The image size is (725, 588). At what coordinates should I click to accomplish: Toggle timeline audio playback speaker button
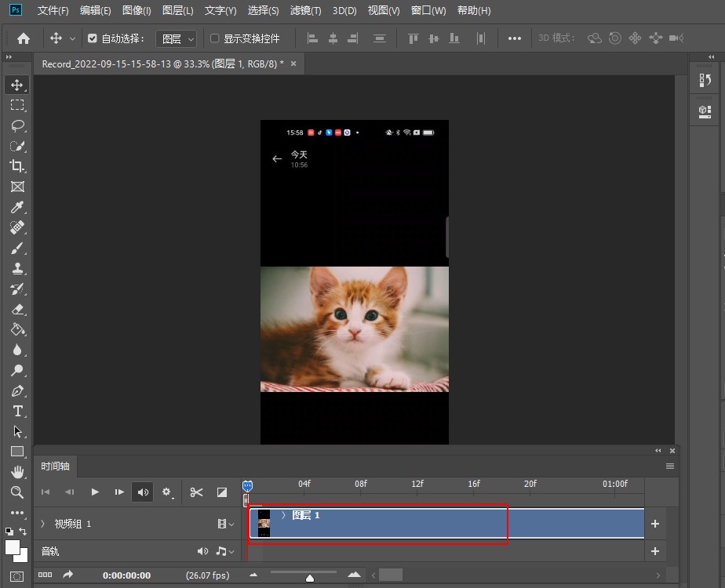143,492
